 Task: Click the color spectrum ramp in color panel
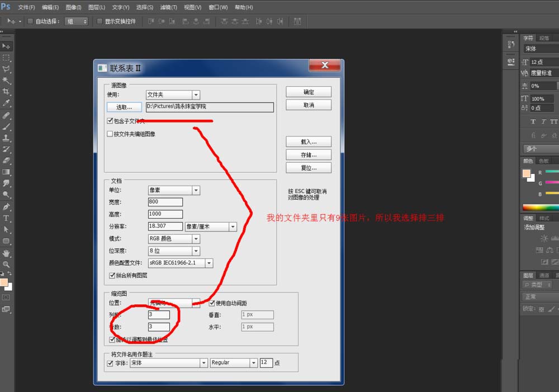540,207
